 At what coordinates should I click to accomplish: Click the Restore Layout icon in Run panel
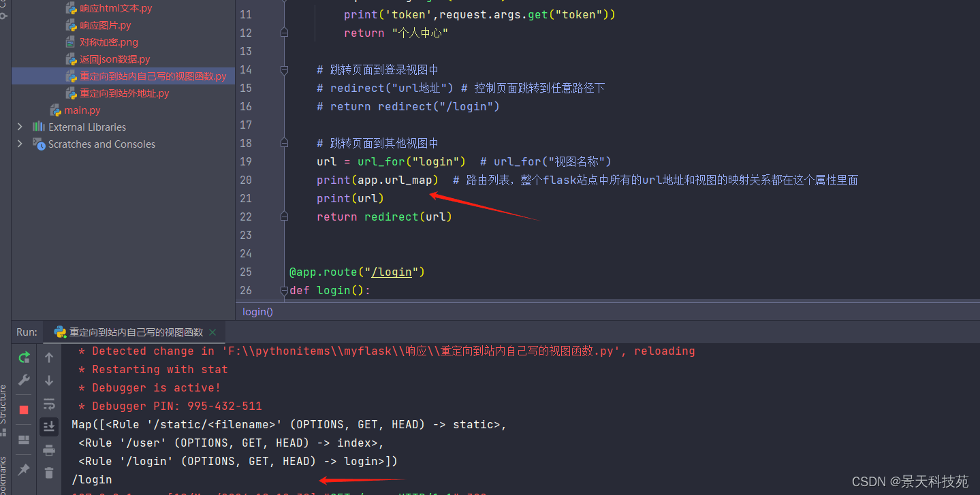tap(24, 439)
